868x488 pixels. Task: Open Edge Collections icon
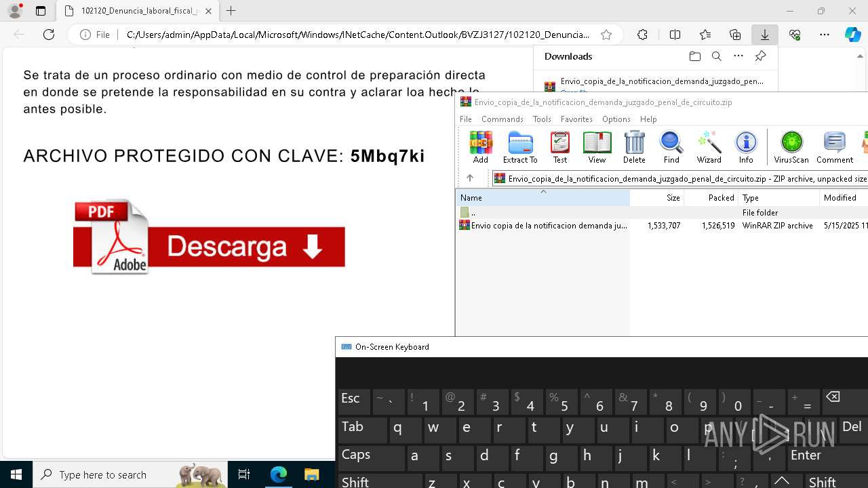(x=735, y=35)
